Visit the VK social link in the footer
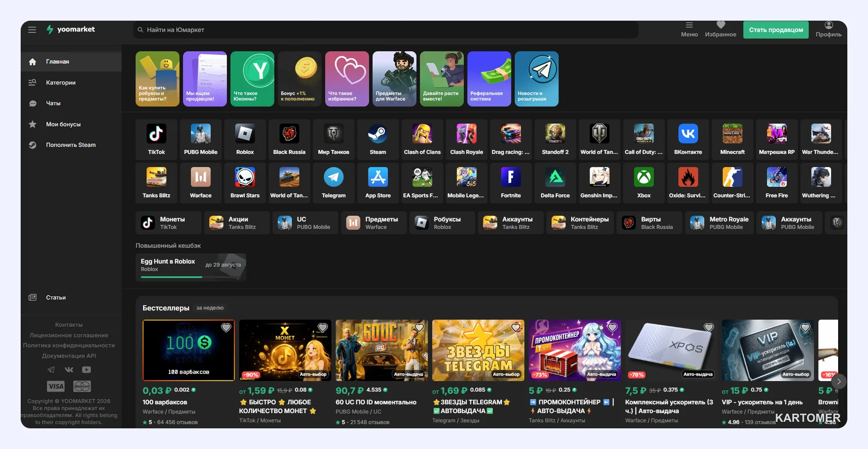The height and width of the screenshot is (449, 868). point(69,370)
